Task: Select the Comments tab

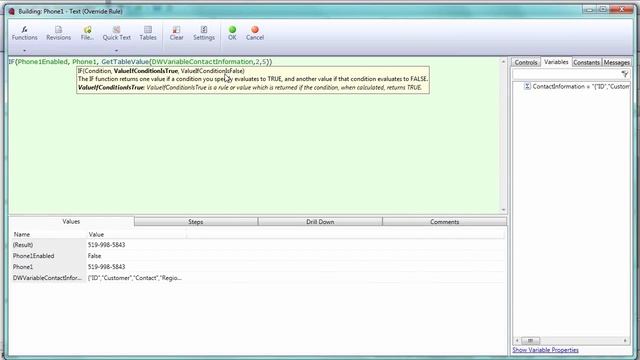Action: point(444,222)
